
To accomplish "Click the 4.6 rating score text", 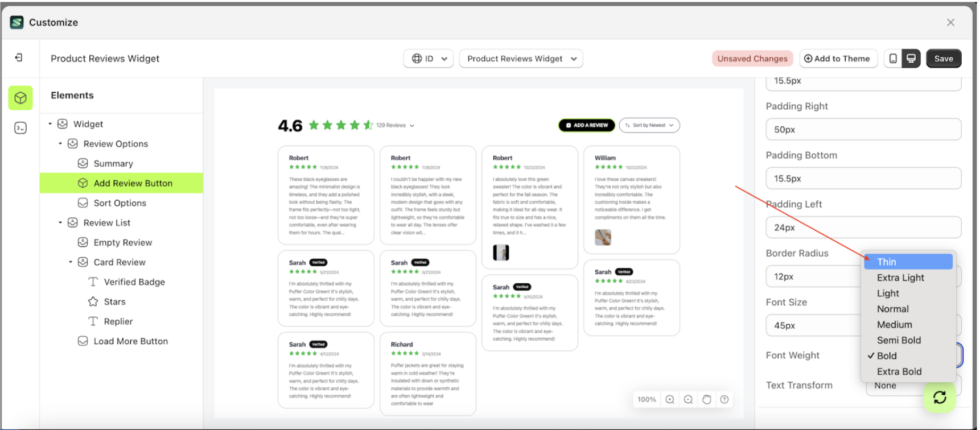I will click(x=290, y=126).
